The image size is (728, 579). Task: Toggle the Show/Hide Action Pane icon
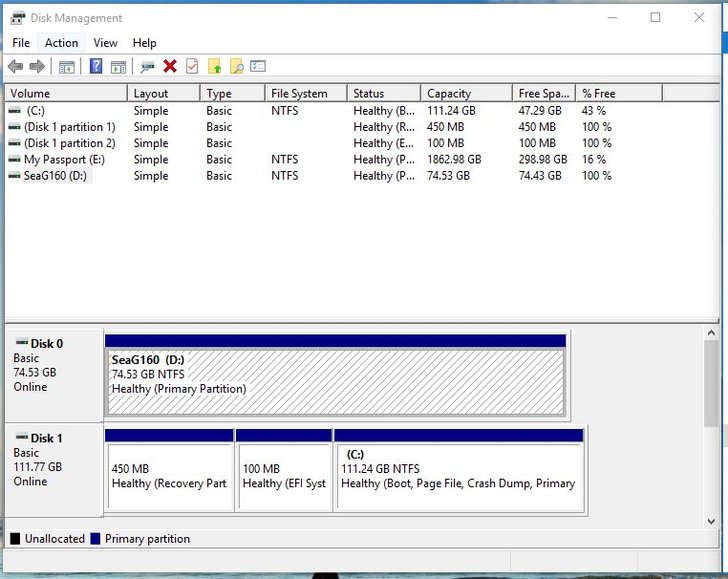[x=118, y=67]
